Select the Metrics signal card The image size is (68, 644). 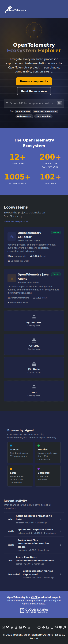tap(48, 453)
